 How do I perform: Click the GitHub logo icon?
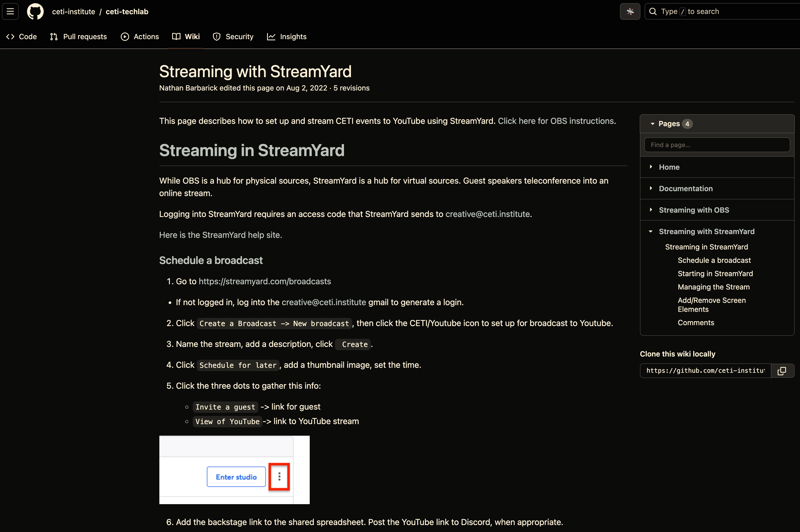tap(35, 11)
